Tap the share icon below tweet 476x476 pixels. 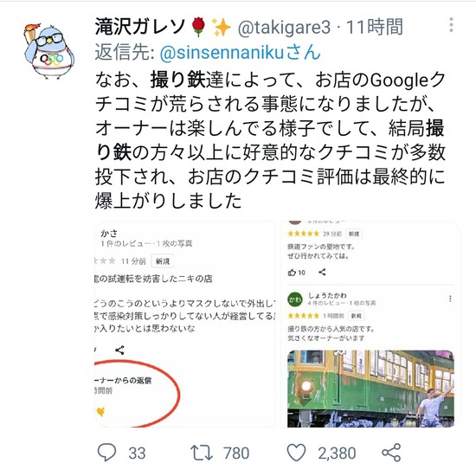tap(391, 453)
